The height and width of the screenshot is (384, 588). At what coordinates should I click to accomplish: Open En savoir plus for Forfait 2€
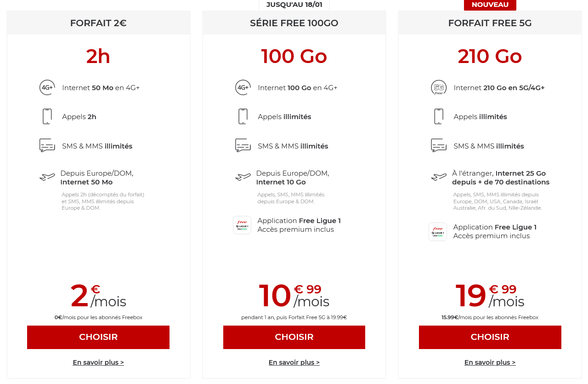coord(98,362)
